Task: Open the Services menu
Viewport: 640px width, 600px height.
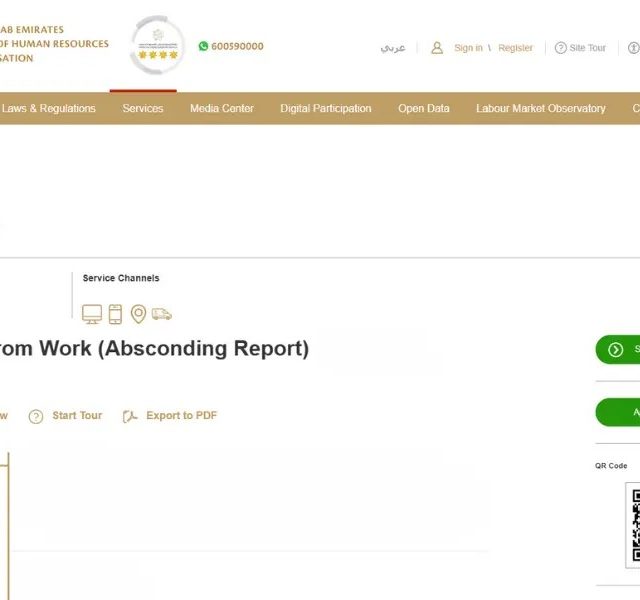Action: pyautogui.click(x=142, y=108)
